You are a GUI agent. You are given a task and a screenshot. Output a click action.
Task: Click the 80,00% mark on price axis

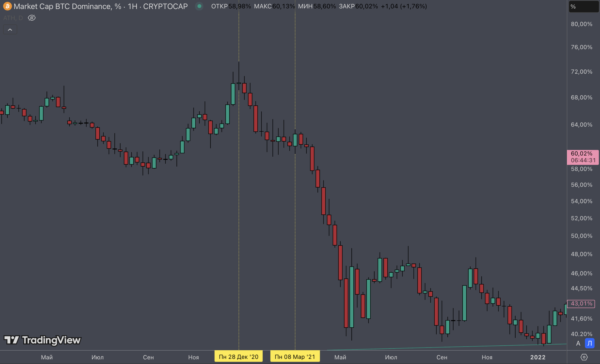click(x=582, y=24)
